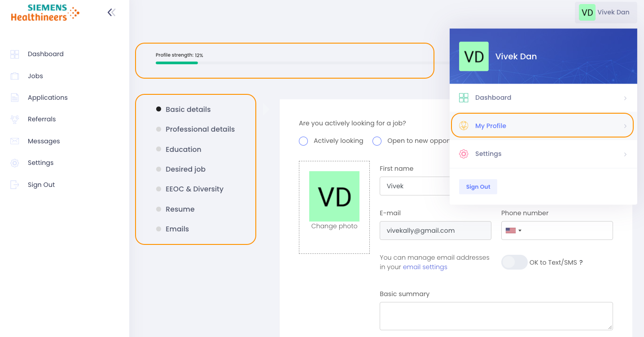Click the green Dashboard icon in user menu
644x337 pixels.
[464, 98]
